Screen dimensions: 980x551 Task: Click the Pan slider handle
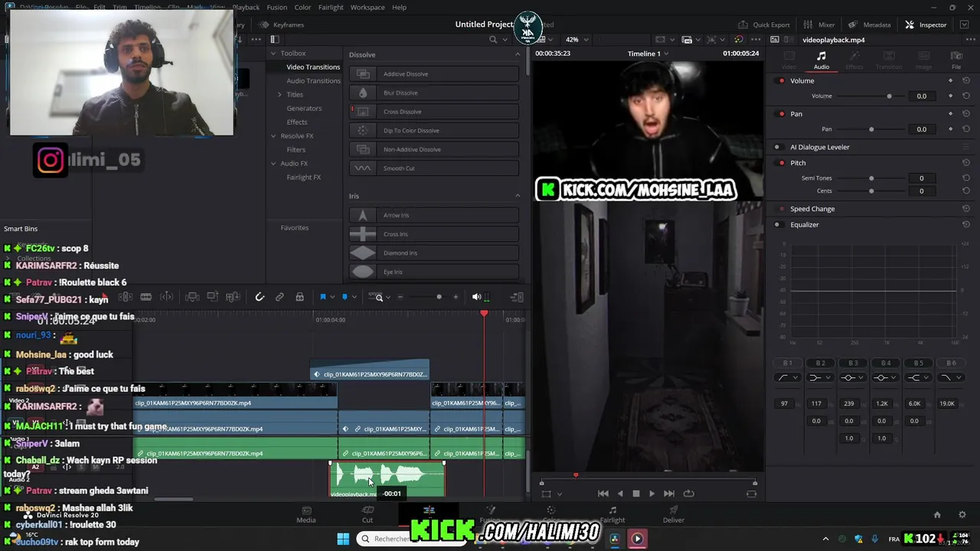(x=871, y=129)
